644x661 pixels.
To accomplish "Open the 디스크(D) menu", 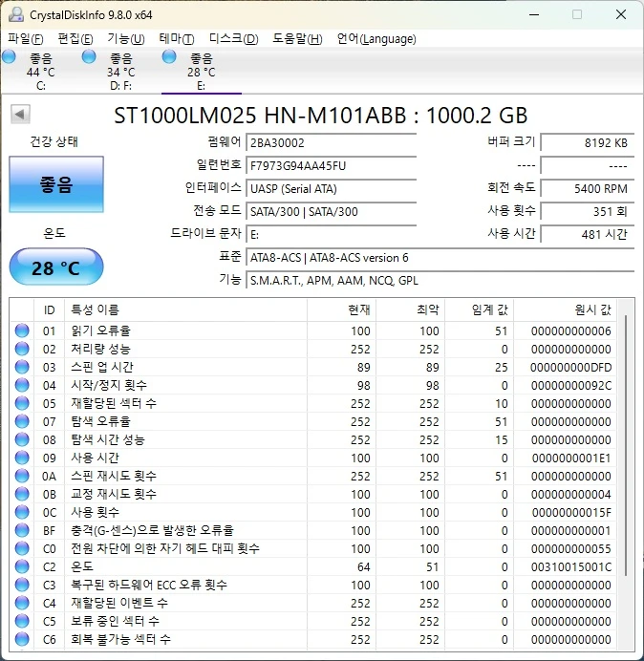I will pyautogui.click(x=233, y=39).
